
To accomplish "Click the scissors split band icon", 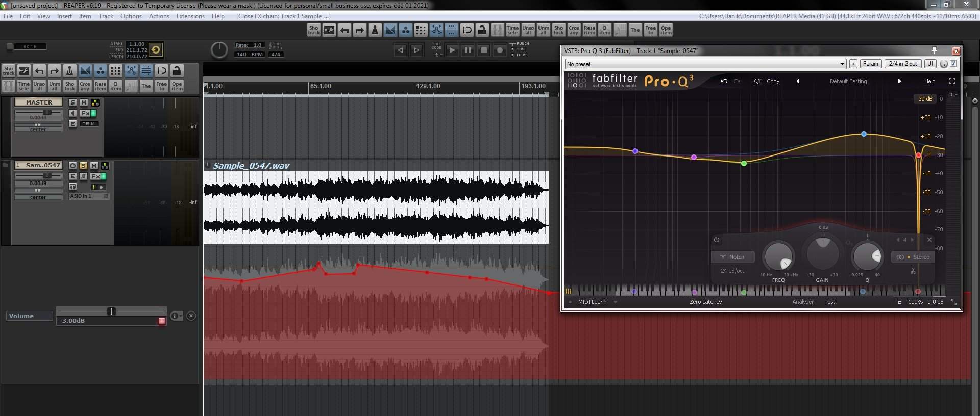I will pos(913,271).
